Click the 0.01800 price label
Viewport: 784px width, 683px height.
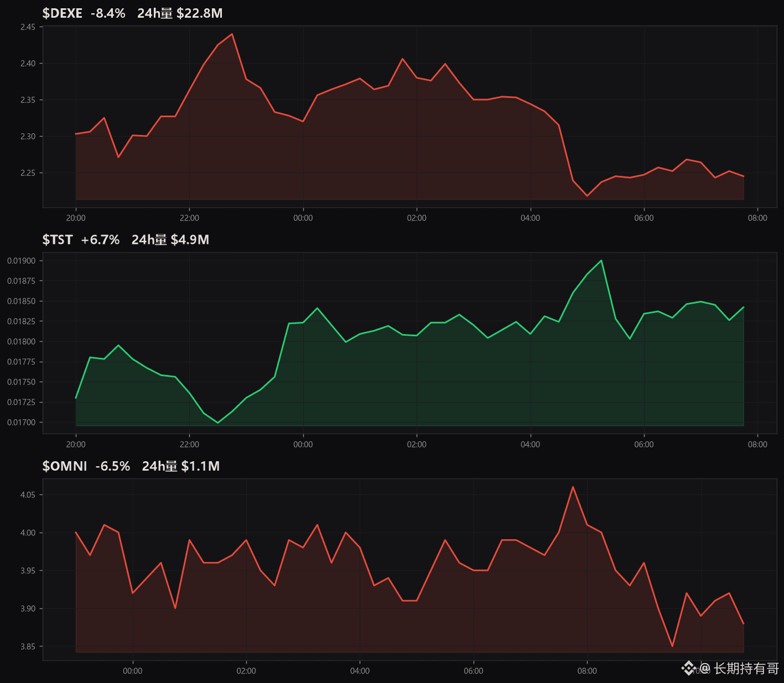[21, 342]
